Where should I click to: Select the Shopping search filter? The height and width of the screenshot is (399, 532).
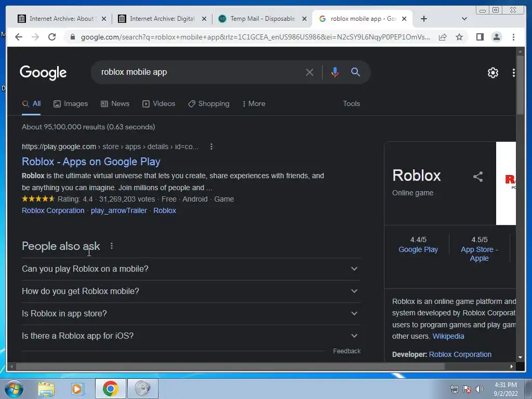[x=209, y=104]
